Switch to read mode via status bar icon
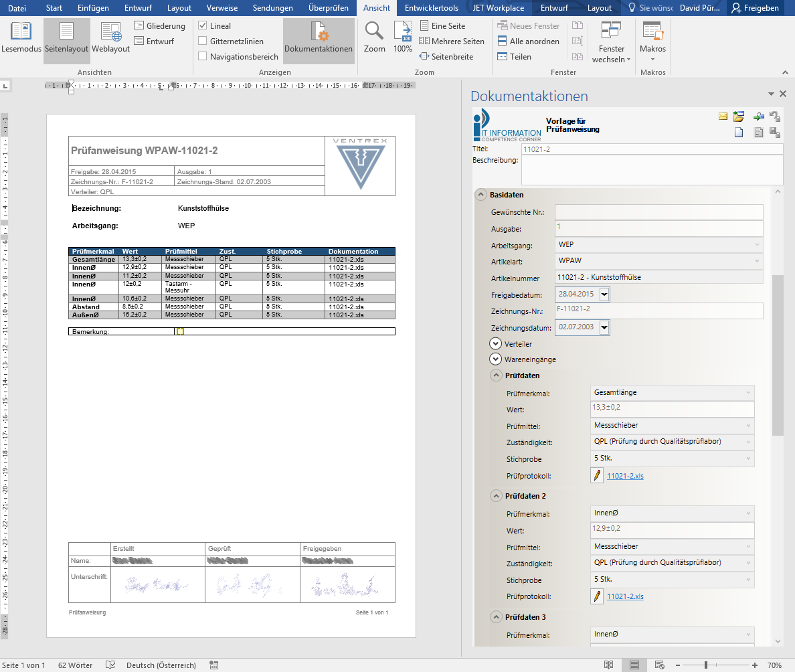The image size is (795, 672). [x=609, y=665]
